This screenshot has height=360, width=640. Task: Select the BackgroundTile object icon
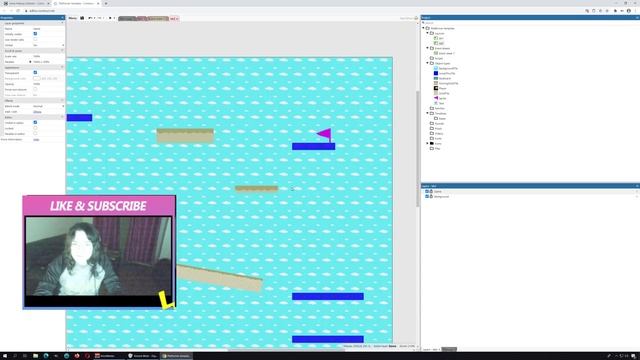[x=436, y=68]
